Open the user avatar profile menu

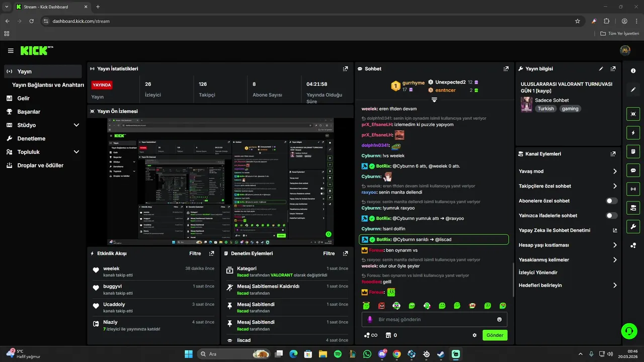coord(625,50)
